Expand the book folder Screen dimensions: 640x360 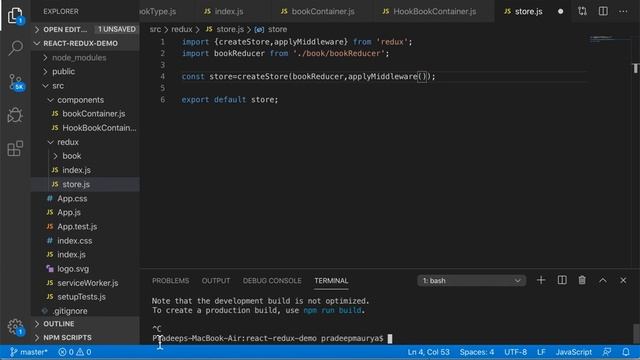click(x=85, y=156)
